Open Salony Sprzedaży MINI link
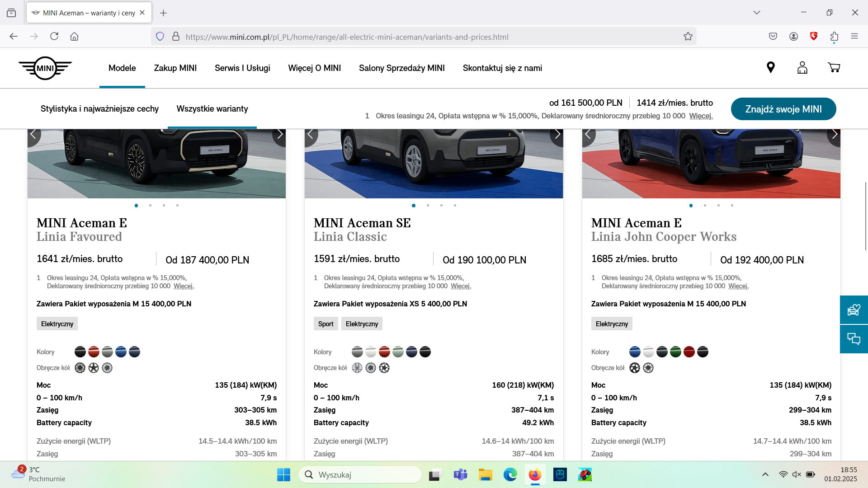The image size is (868, 488). click(x=402, y=68)
